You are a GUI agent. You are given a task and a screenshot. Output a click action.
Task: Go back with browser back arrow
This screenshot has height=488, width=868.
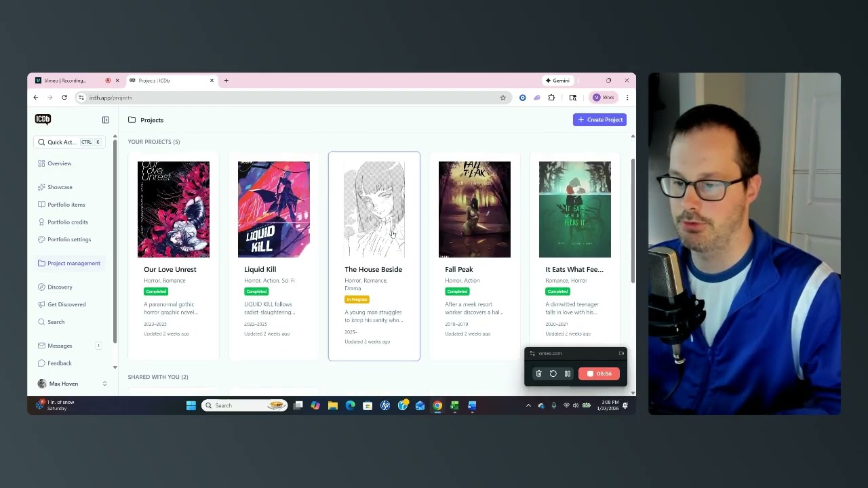[36, 98]
